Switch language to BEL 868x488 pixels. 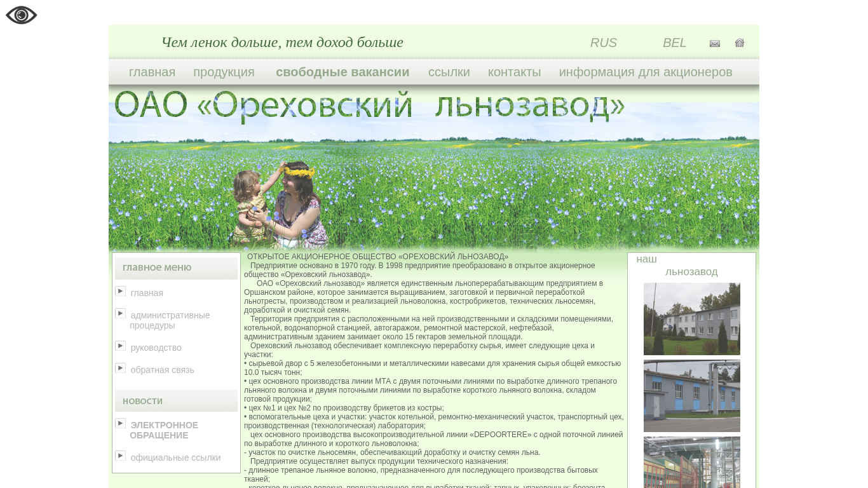[675, 43]
